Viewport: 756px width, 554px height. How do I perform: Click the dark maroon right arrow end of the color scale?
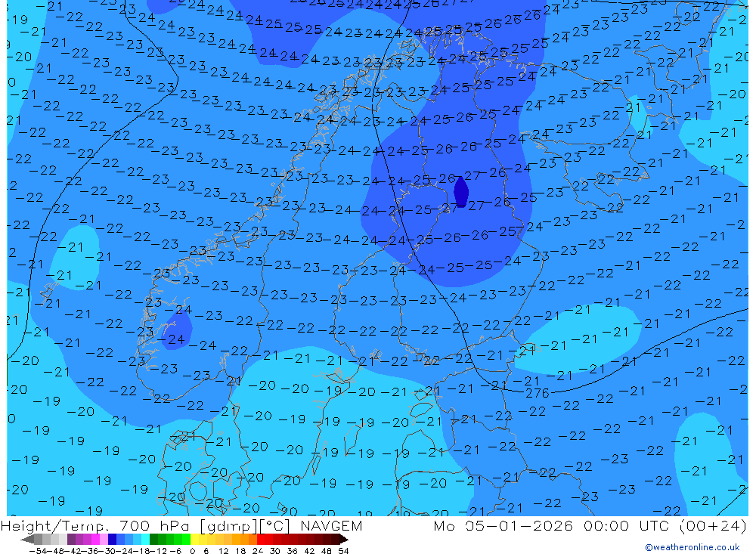tap(344, 540)
